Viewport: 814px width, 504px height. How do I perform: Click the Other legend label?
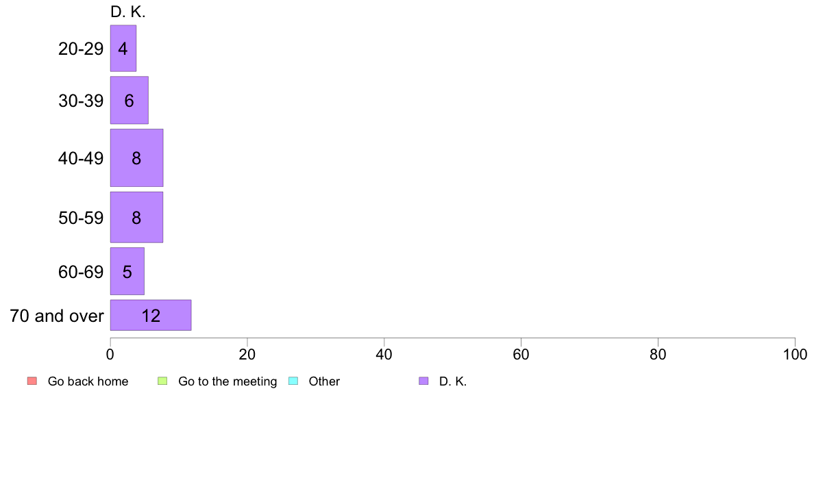point(324,381)
